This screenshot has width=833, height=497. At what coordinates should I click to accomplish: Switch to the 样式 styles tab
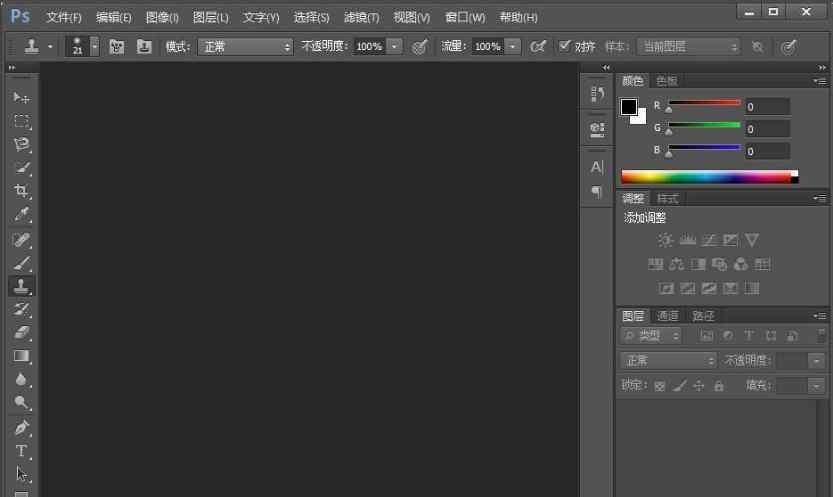[x=667, y=199]
